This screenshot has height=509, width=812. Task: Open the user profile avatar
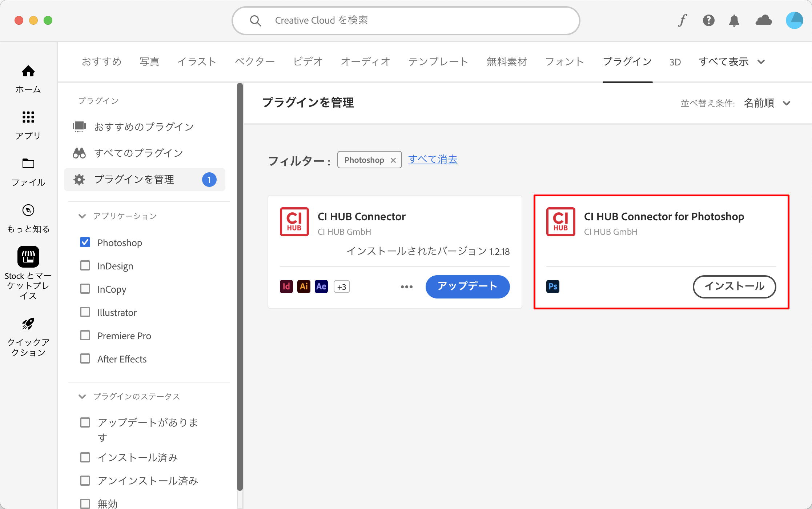[x=794, y=20]
